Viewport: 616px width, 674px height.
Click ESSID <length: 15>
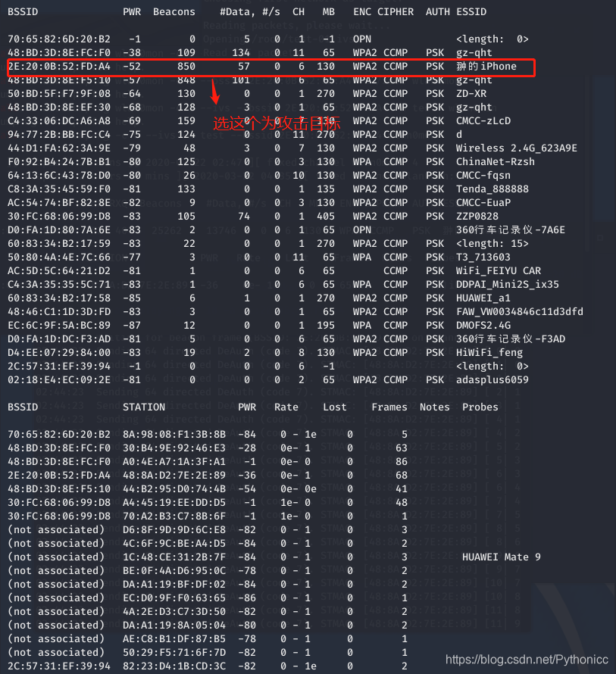pyautogui.click(x=492, y=244)
